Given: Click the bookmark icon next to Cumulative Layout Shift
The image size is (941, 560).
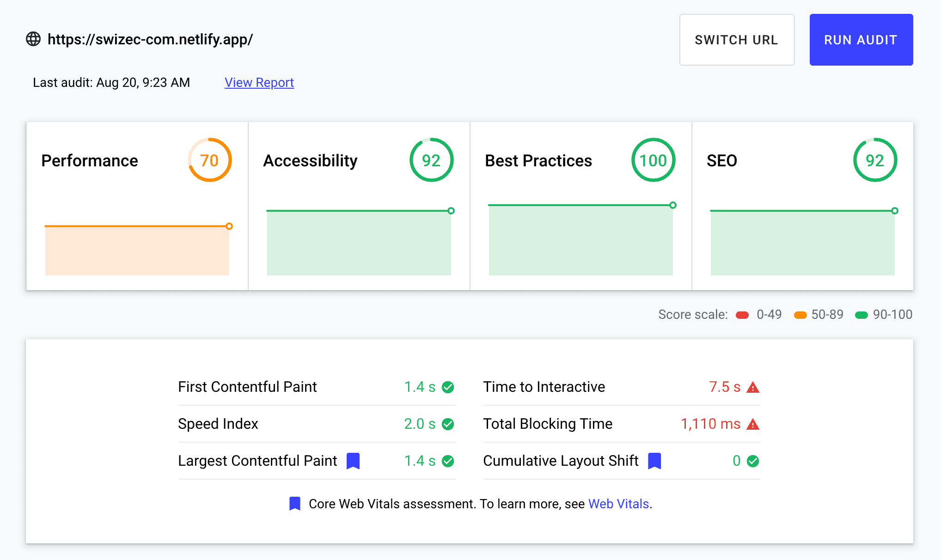Looking at the screenshot, I should (654, 461).
